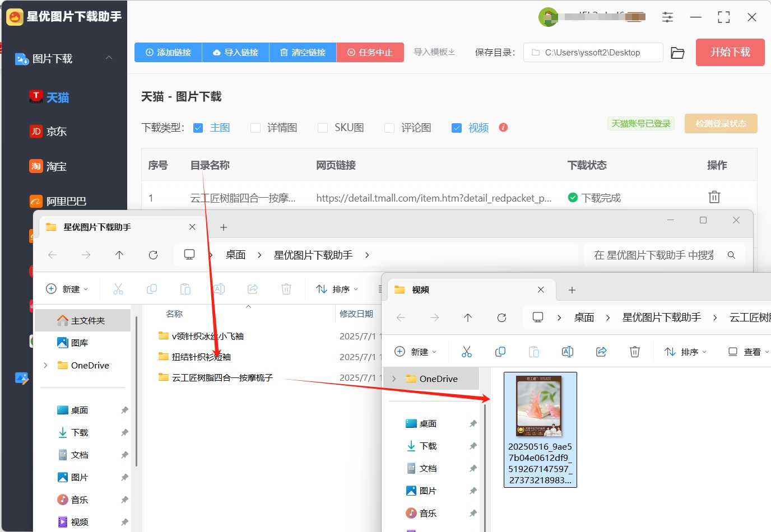Open 主文件夹 in 星优图片下载助手 Explorer sidebar

[x=82, y=320]
